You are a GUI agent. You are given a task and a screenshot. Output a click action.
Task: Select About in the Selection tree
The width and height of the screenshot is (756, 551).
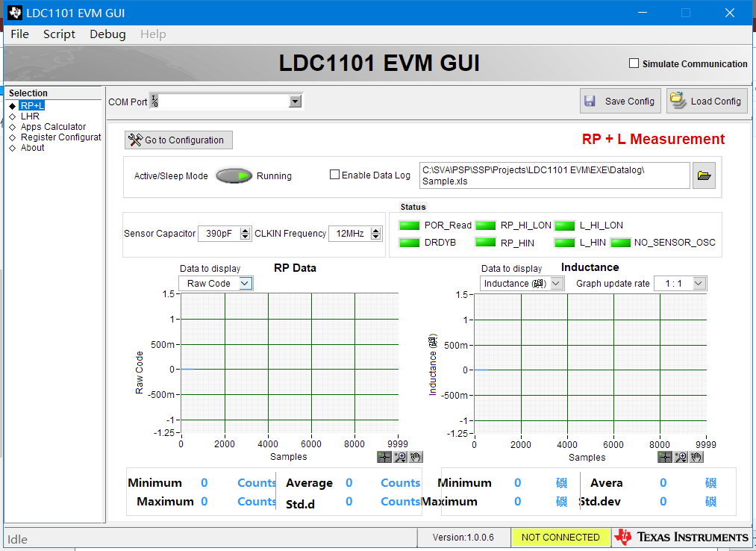32,148
